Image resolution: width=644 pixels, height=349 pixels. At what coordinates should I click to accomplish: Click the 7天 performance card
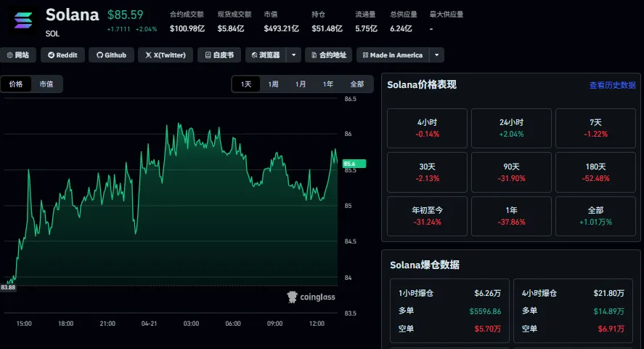[x=595, y=128]
